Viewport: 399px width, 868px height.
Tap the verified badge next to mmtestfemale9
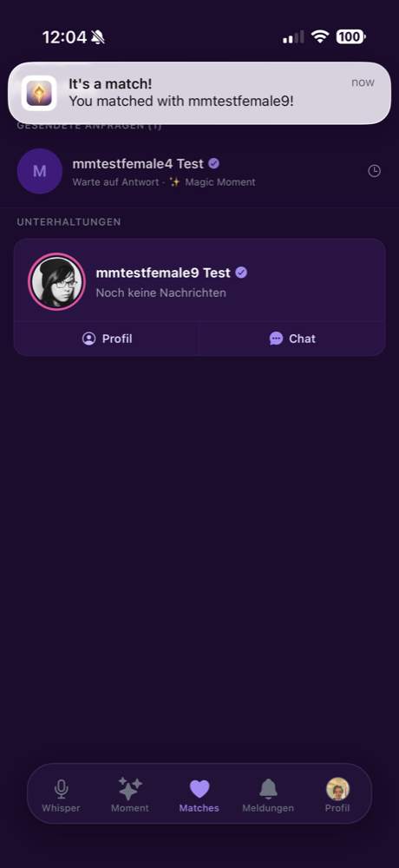pos(241,273)
